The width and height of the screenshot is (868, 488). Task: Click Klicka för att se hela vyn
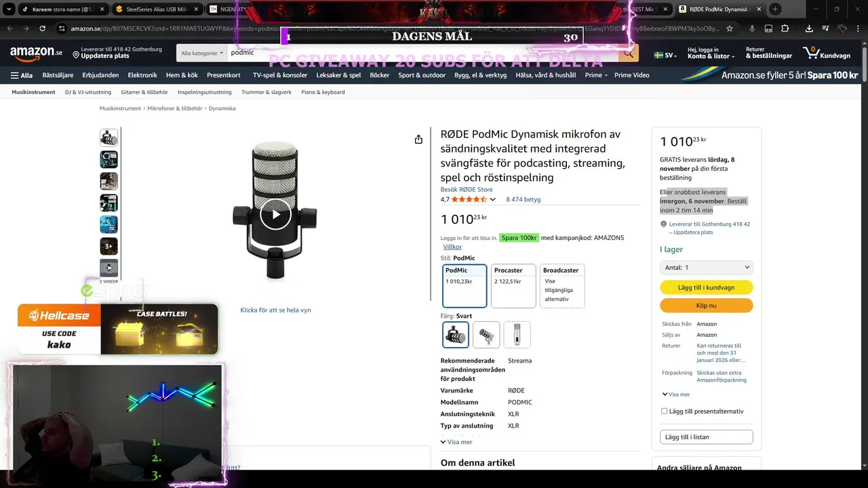(x=275, y=310)
